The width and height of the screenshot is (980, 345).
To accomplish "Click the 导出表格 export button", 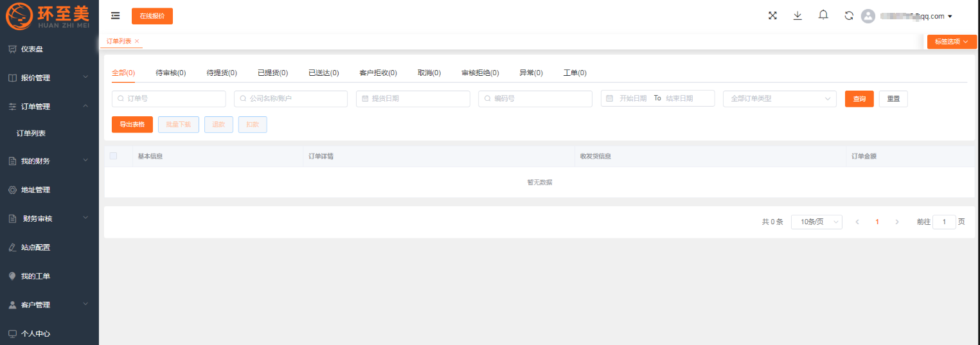I will click(x=132, y=125).
